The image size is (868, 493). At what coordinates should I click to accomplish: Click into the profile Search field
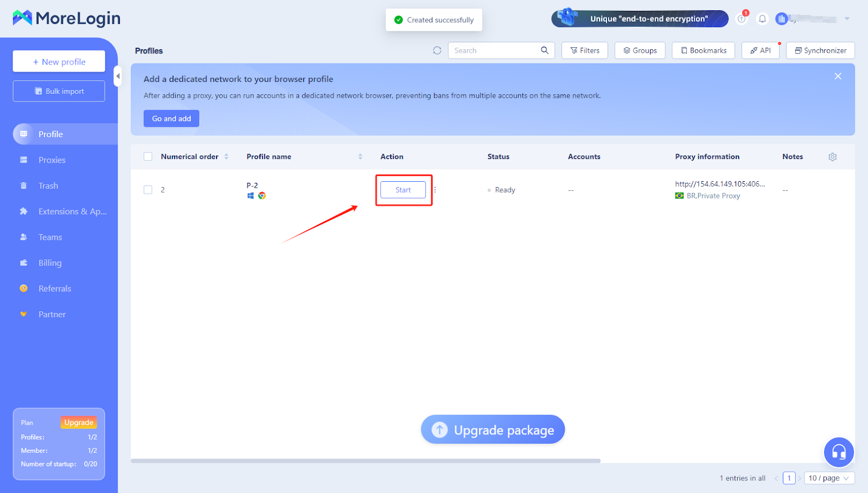click(495, 50)
